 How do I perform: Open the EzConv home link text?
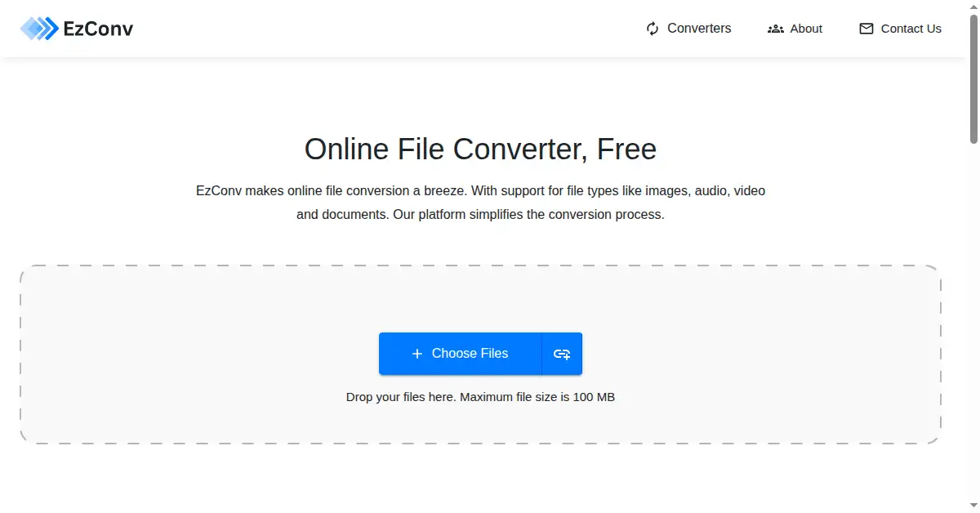[98, 29]
